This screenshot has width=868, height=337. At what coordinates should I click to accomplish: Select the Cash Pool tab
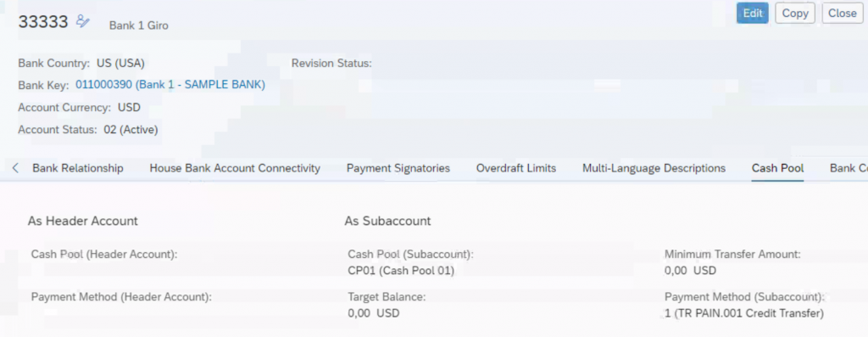[777, 168]
